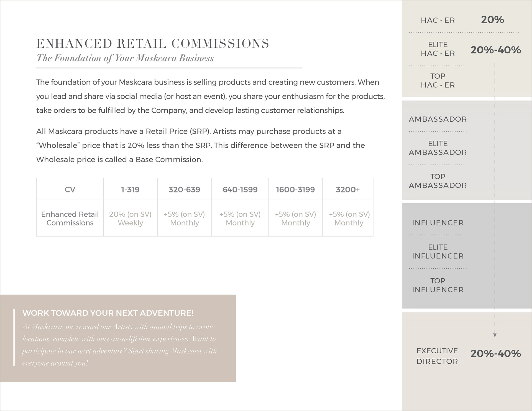Screen dimensions: 532x411
Task: Click the subtitle The Foundation of Your Maskcara Business
Action: pos(125,58)
